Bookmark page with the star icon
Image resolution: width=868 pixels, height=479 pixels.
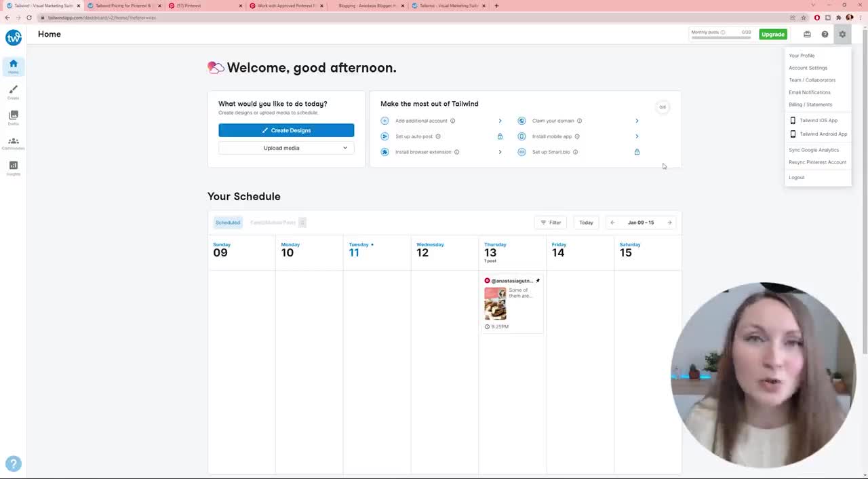click(x=804, y=18)
